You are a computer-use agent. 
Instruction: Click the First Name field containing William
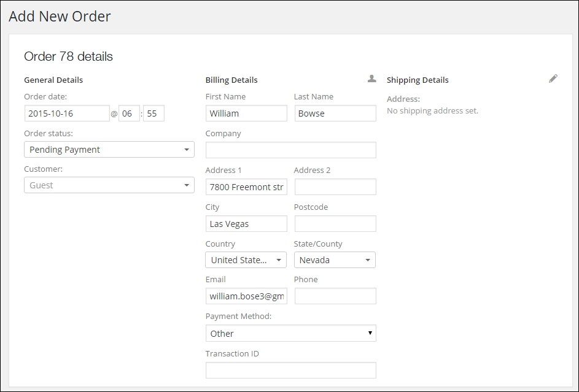[246, 113]
